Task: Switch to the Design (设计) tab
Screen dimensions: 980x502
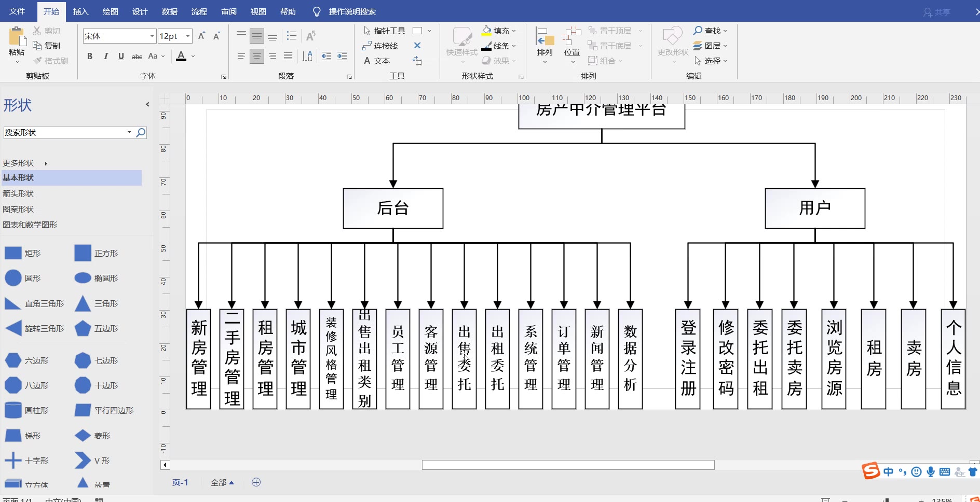Action: tap(140, 11)
